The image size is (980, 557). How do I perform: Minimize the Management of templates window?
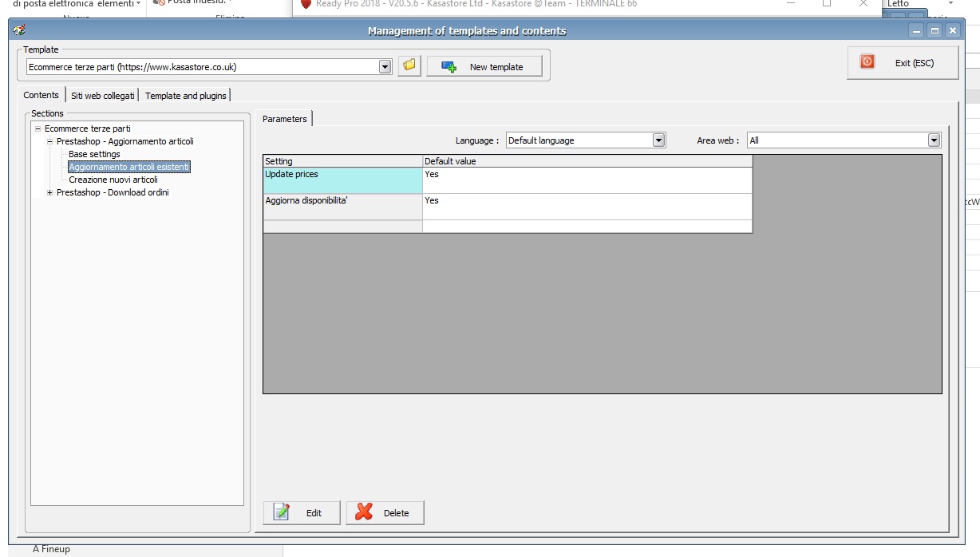[x=917, y=30]
